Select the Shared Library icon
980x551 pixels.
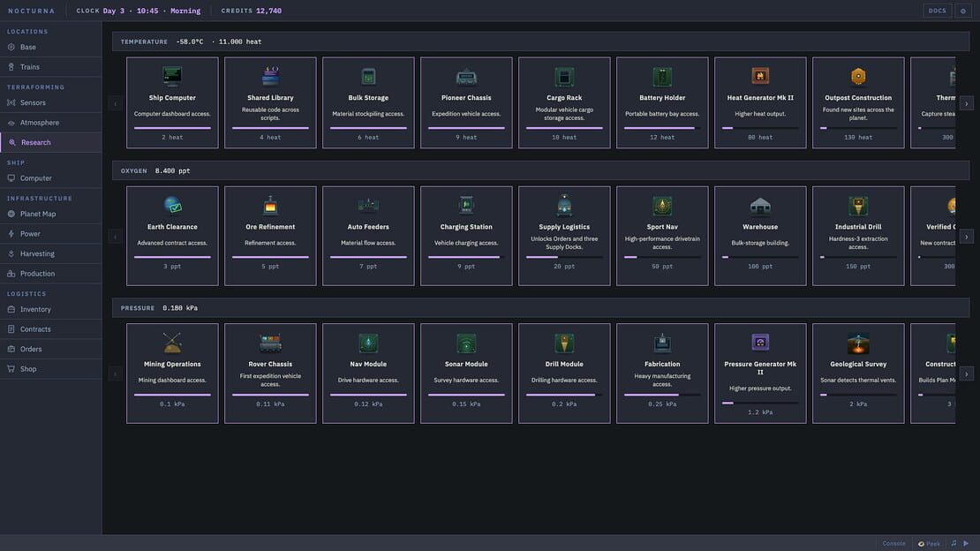point(270,76)
